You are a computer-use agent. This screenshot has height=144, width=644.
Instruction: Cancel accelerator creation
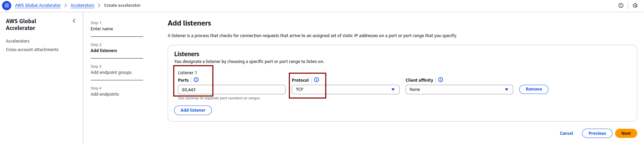point(566,133)
